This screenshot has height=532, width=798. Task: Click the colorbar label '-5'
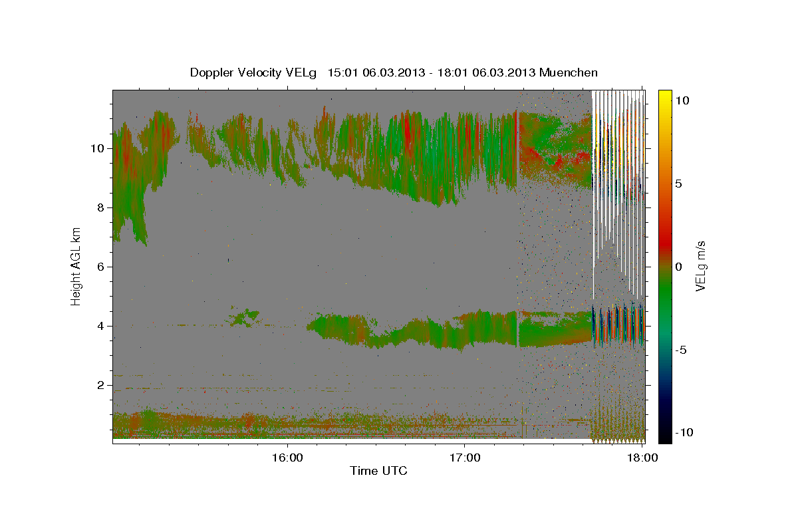(681, 349)
